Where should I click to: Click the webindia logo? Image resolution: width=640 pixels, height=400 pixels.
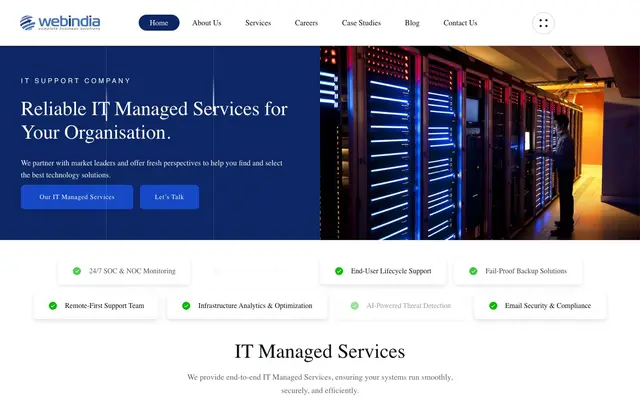60,23
